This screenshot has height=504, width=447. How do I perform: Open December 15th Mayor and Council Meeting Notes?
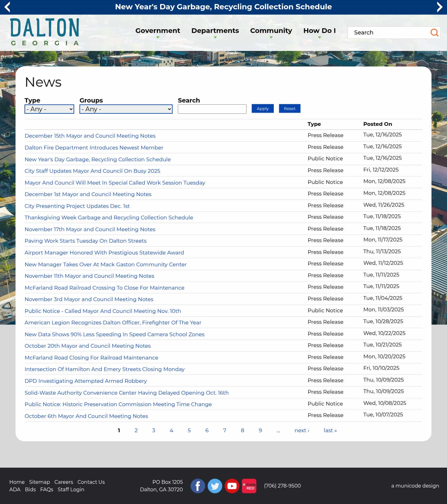[x=90, y=136]
